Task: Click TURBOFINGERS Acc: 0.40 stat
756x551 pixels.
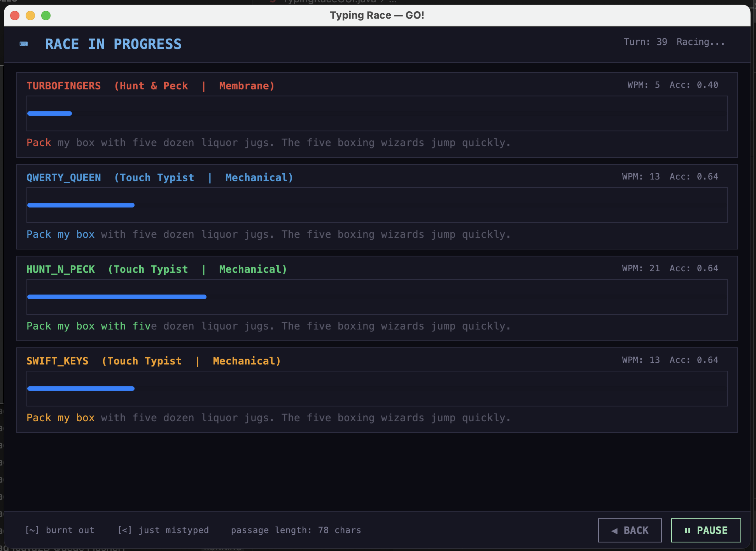Action: (x=694, y=85)
